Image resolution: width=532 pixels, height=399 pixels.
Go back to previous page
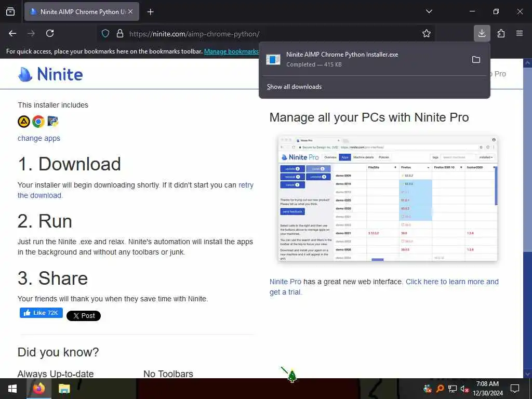pyautogui.click(x=12, y=33)
